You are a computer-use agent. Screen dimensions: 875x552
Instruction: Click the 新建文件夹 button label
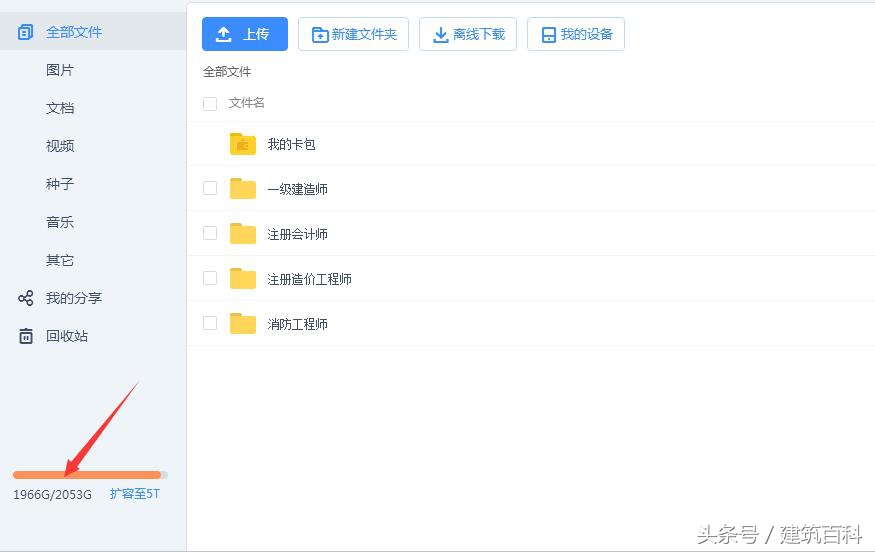[x=364, y=35]
